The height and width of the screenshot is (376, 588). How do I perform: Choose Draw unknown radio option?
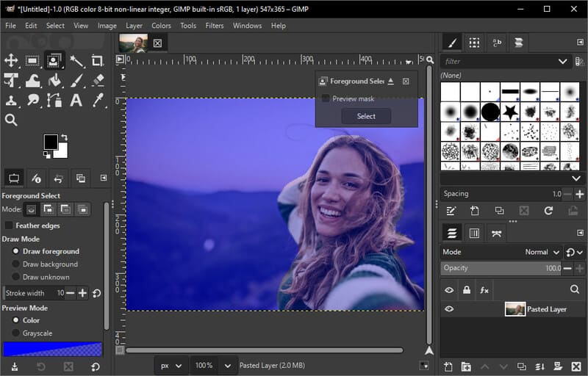[x=15, y=277]
